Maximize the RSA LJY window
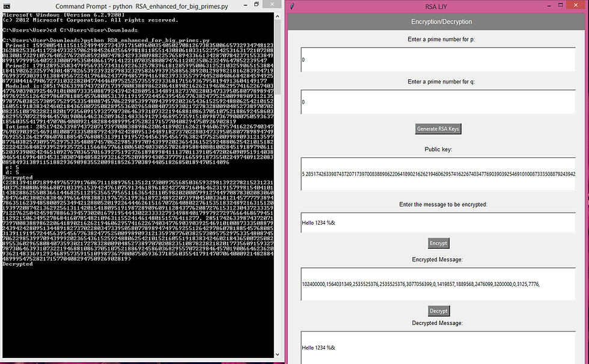Viewport: 589px width, 364px height. click(560, 5)
